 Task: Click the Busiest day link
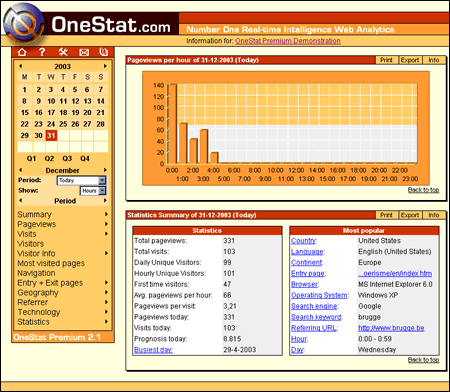153,350
